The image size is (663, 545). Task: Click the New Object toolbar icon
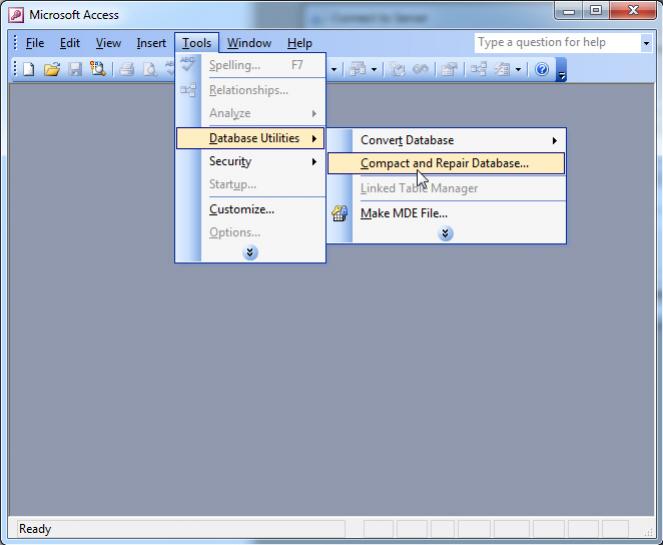tap(503, 69)
